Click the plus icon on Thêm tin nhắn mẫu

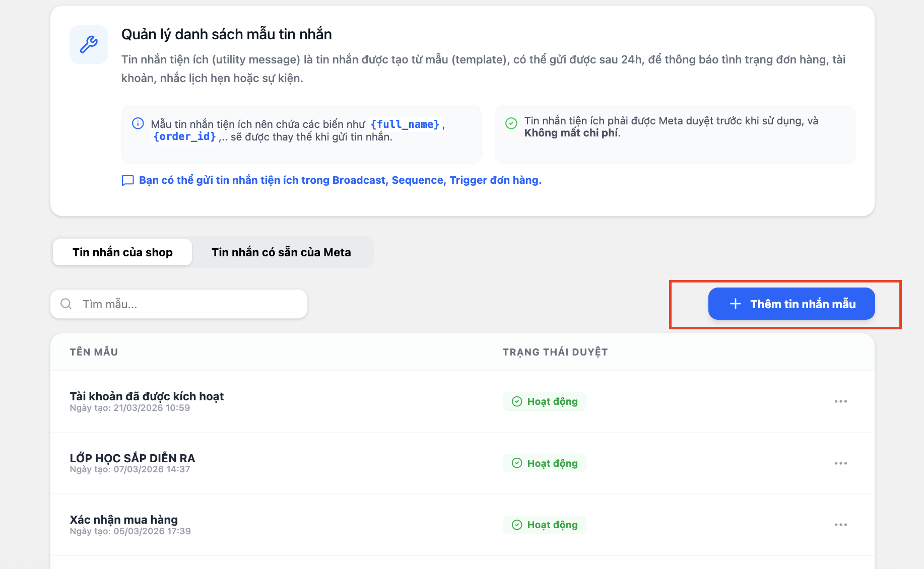click(735, 304)
